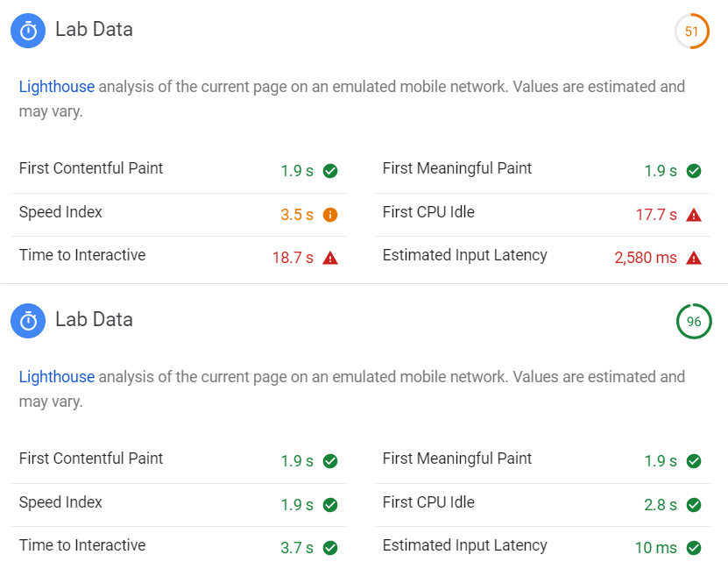This screenshot has width=728, height=576.
Task: Click the top First Contentful Paint label
Action: (x=91, y=168)
